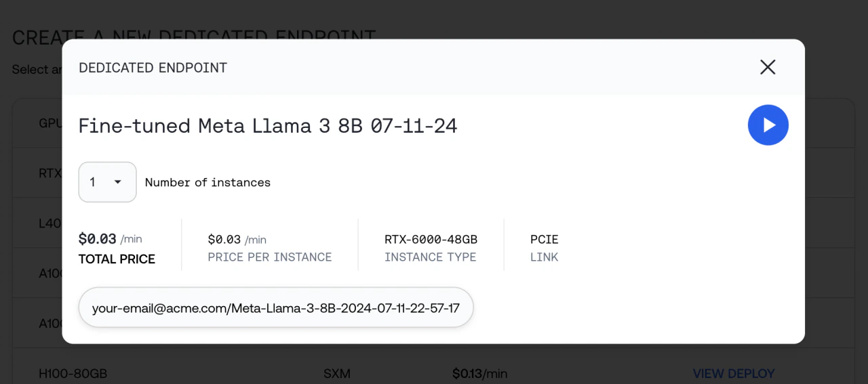Click the INSTANCE TYPE label
The height and width of the screenshot is (384, 868).
(430, 257)
